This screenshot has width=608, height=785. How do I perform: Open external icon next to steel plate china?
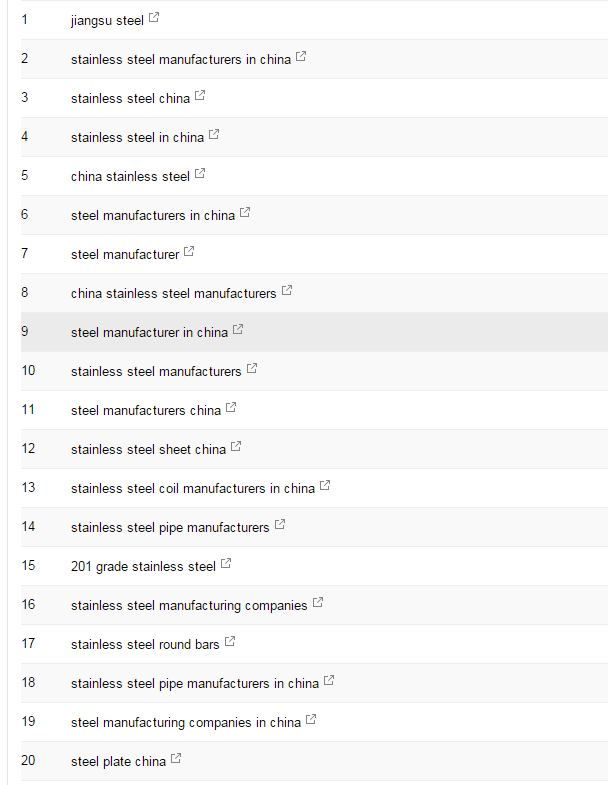click(176, 759)
